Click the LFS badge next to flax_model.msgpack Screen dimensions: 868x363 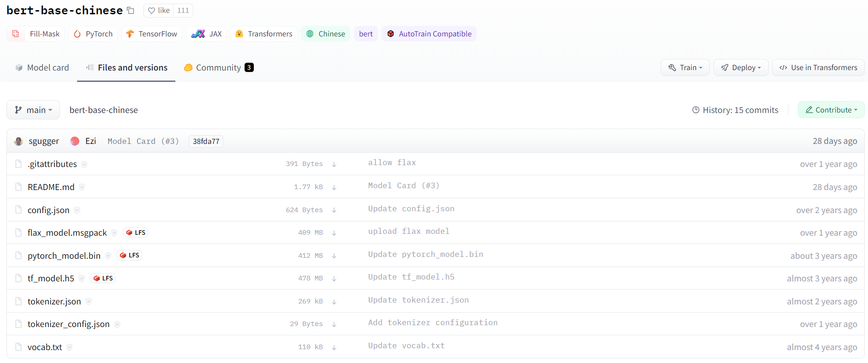(136, 232)
